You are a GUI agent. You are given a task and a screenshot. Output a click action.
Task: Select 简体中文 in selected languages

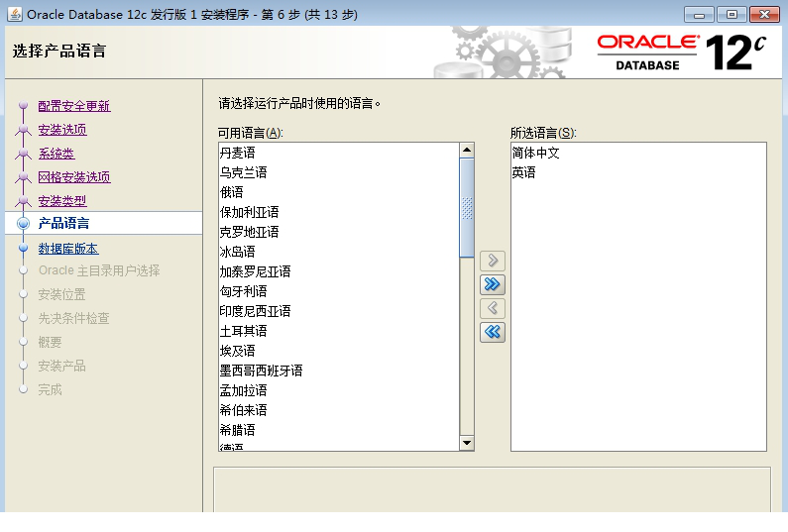[x=638, y=153]
